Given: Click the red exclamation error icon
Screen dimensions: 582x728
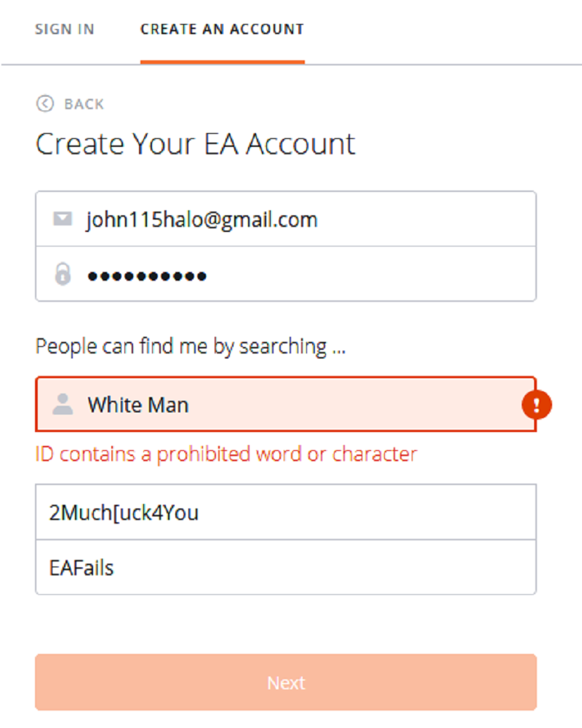Looking at the screenshot, I should 536,405.
